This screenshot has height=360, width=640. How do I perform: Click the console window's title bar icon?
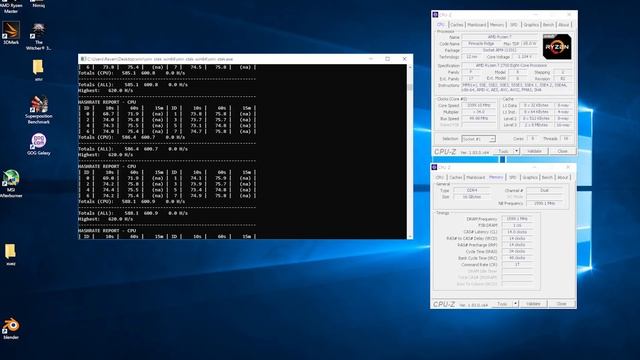coord(83,59)
